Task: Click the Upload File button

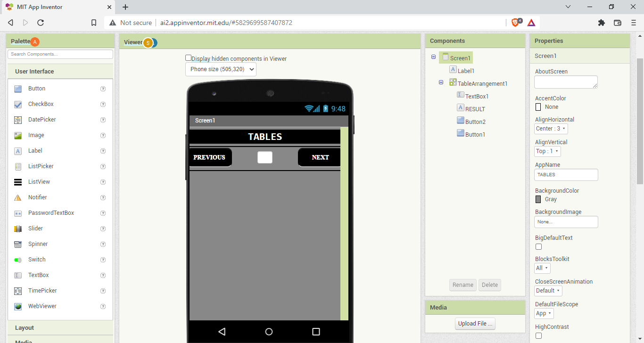Action: [475, 324]
